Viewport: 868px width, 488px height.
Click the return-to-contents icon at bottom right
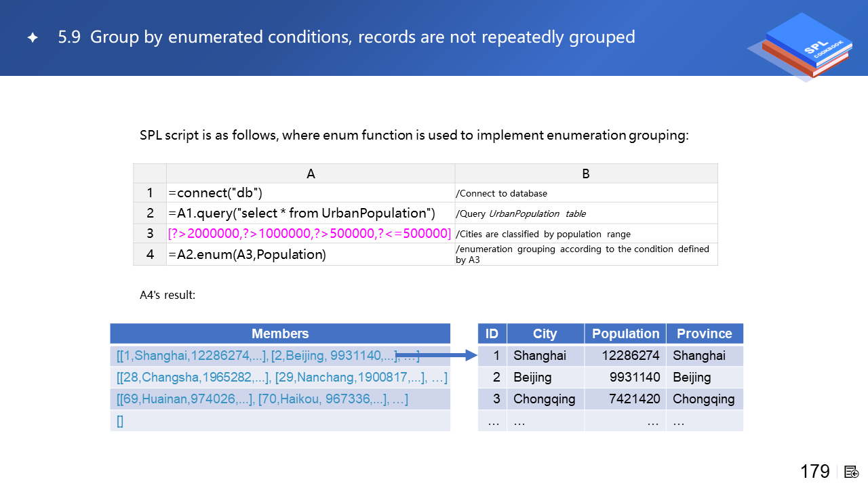pos(852,472)
